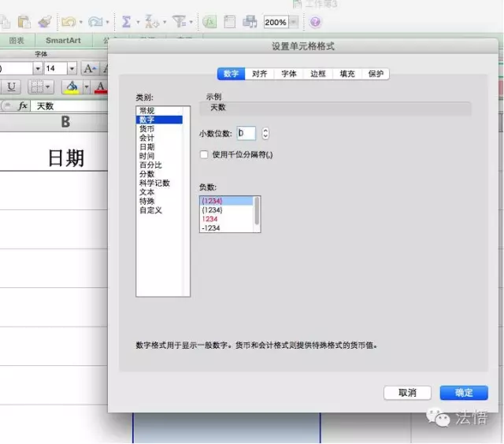Screen dimensions: 504x444
Task: Open the font size dropdown arrow
Action: (72, 68)
